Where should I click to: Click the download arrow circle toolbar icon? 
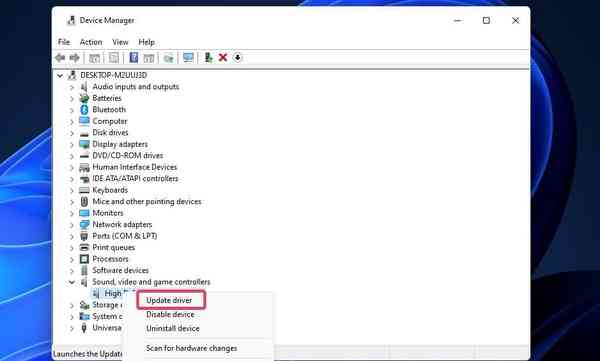(238, 58)
